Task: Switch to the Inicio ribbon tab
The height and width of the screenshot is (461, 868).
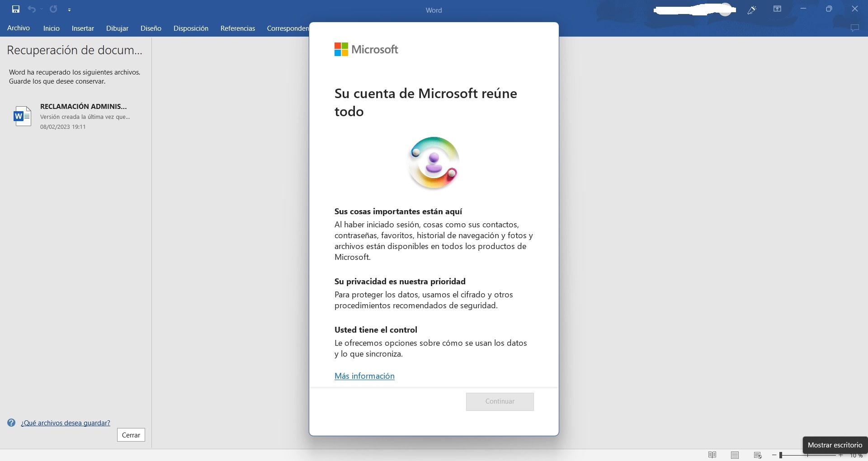Action: pyautogui.click(x=52, y=28)
